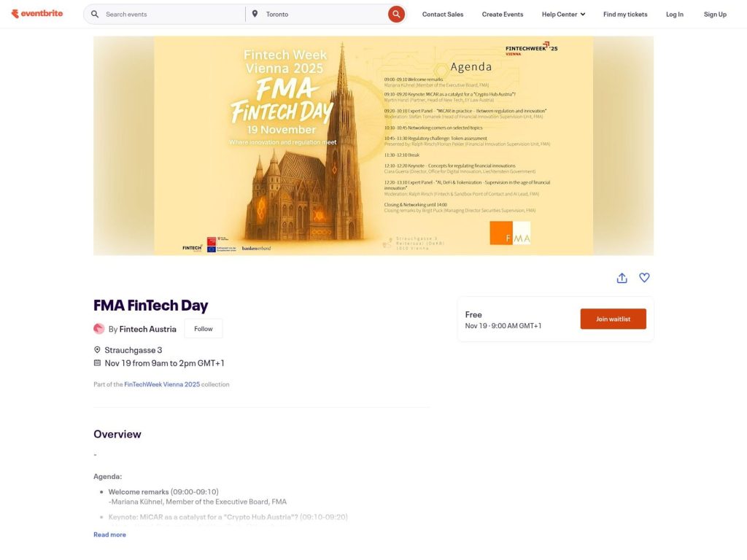This screenshot has width=747, height=560.
Task: Click the share icon for the event
Action: pyautogui.click(x=622, y=278)
